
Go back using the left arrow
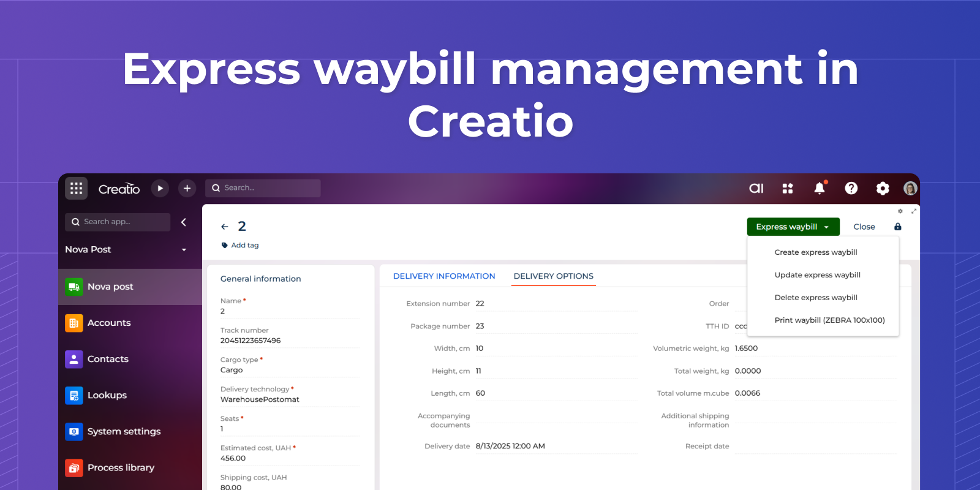225,227
